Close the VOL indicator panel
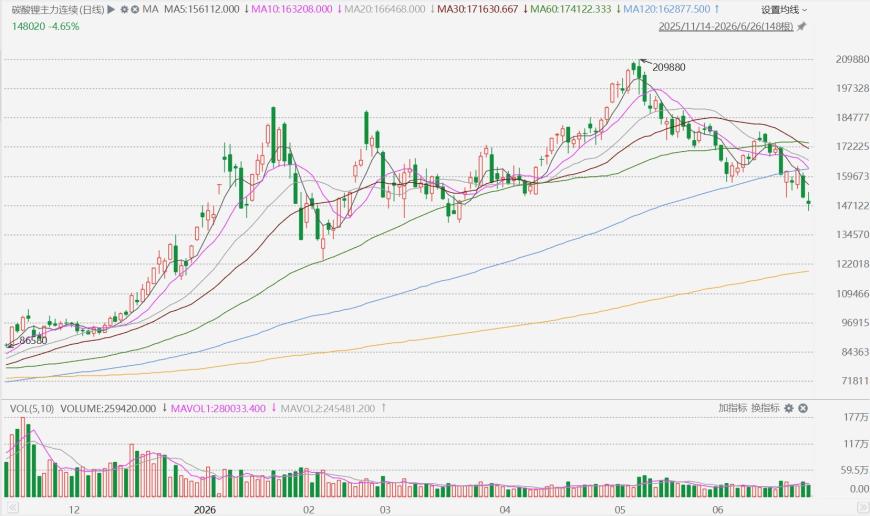 point(802,408)
